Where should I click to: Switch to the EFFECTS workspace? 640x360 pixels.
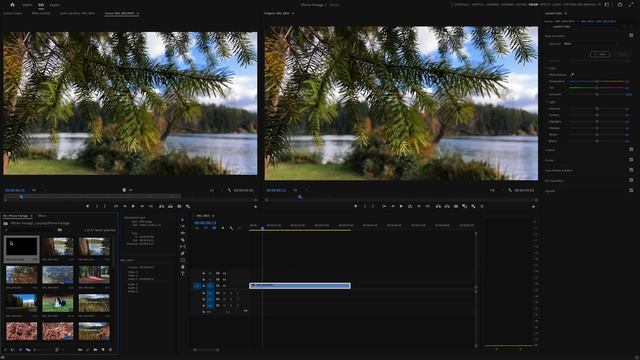(x=545, y=5)
